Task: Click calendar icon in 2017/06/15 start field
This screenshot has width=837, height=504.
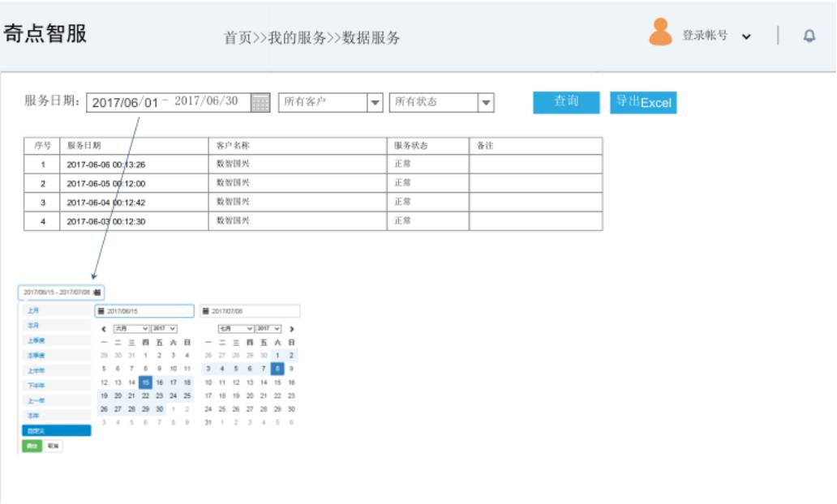Action: (x=101, y=311)
